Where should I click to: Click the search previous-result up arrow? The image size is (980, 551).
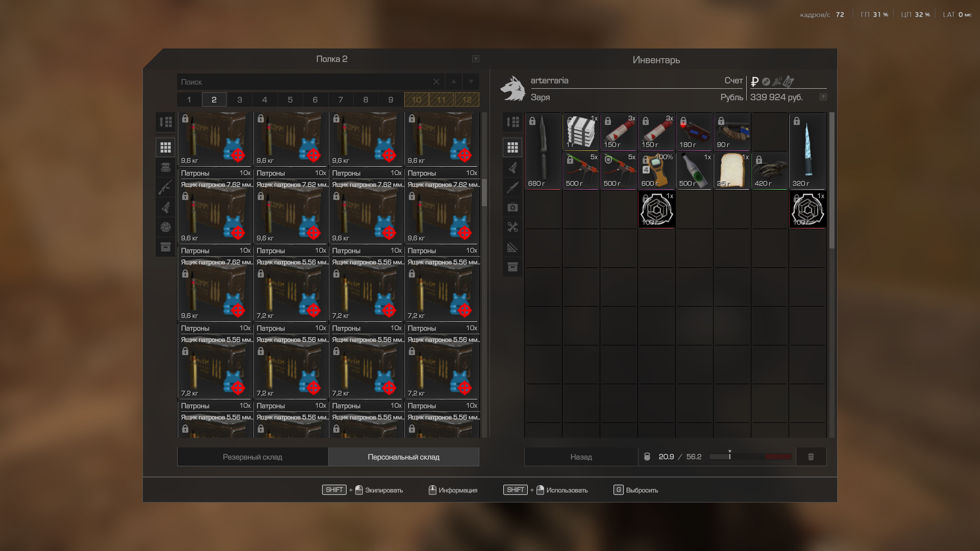[x=453, y=82]
